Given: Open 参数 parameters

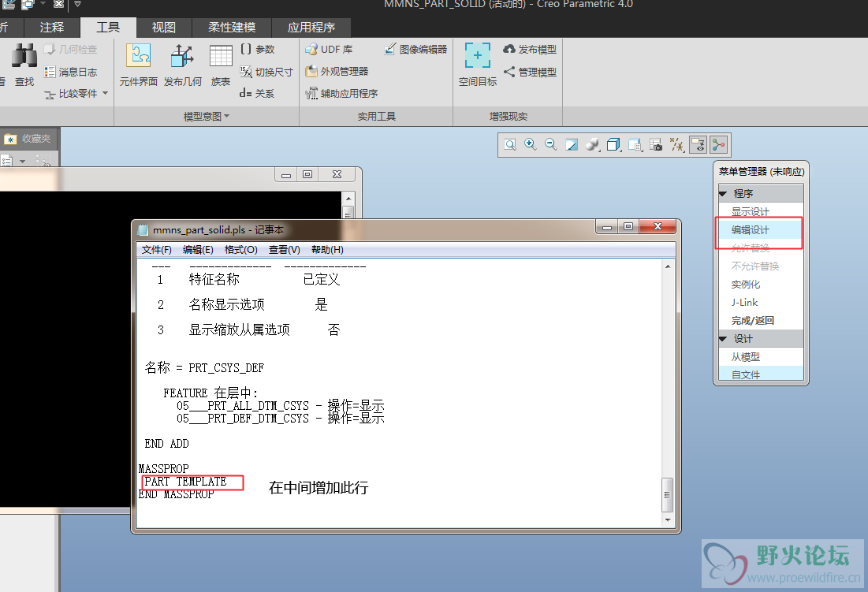Looking at the screenshot, I should (x=258, y=49).
